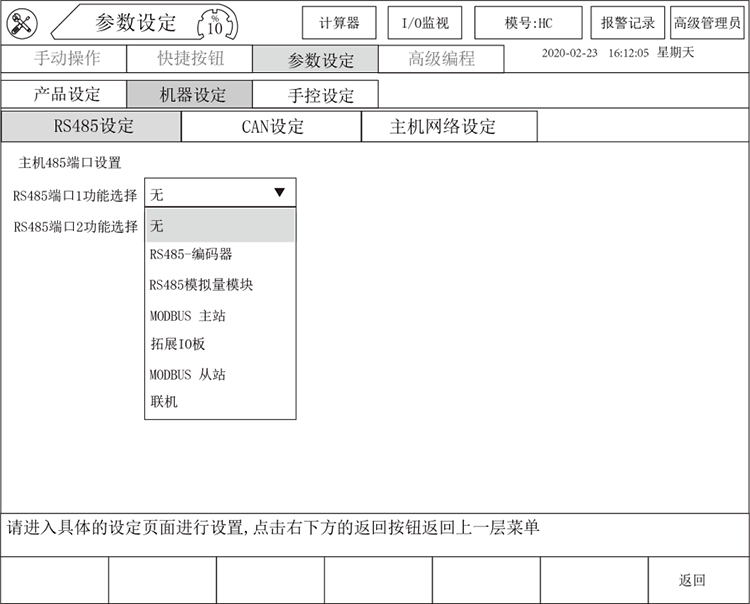Switch to the 手动操作 tab
Screen dimensions: 750x604
pyautogui.click(x=66, y=59)
